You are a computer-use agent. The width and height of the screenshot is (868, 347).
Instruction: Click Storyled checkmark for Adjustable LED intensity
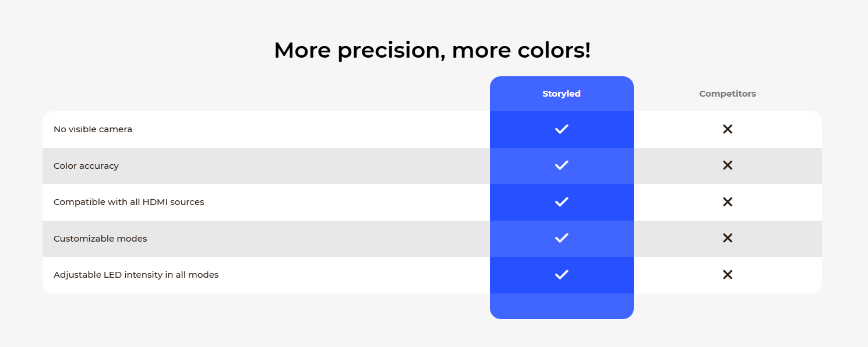coord(562,275)
